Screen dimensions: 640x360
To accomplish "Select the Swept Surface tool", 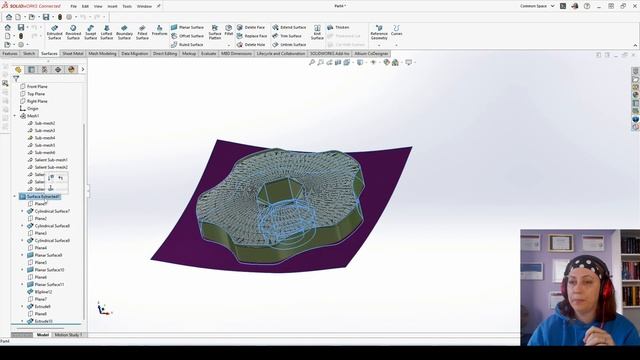I will point(91,32).
